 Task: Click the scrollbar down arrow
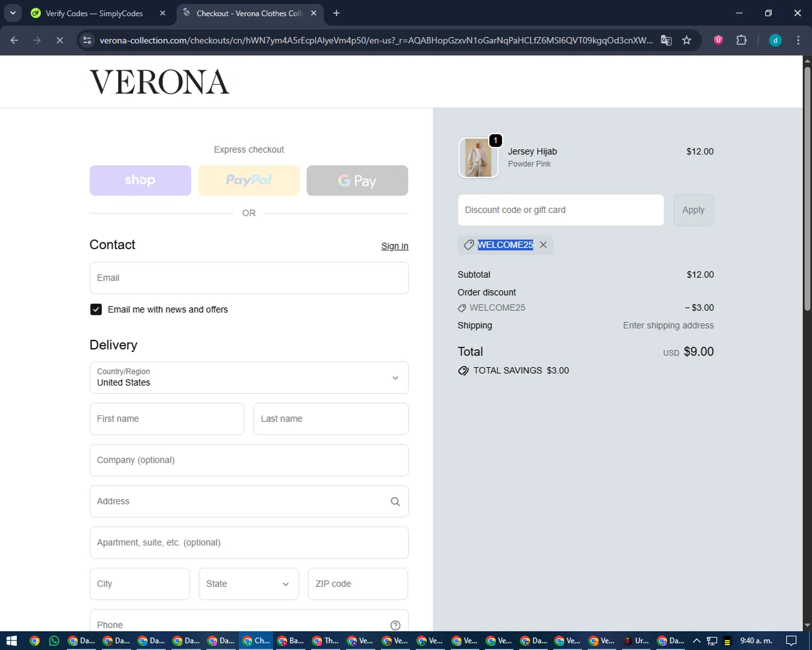click(x=807, y=626)
